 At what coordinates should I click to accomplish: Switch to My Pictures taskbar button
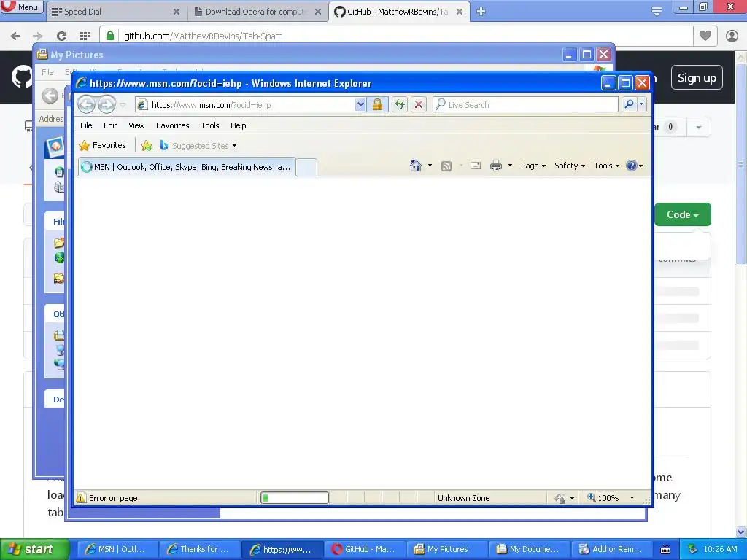448,549
